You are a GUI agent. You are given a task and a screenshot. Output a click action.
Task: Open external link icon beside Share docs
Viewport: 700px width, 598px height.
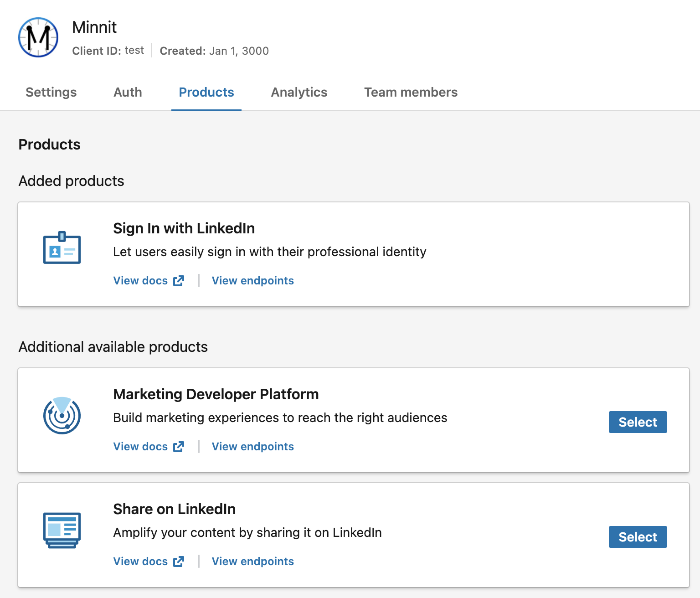(x=179, y=561)
